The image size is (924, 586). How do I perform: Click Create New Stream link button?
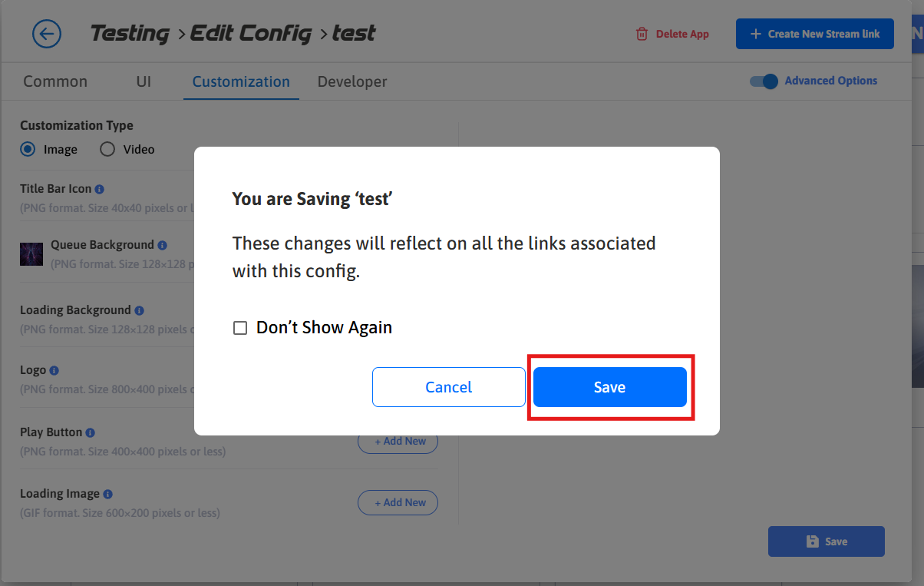click(814, 34)
